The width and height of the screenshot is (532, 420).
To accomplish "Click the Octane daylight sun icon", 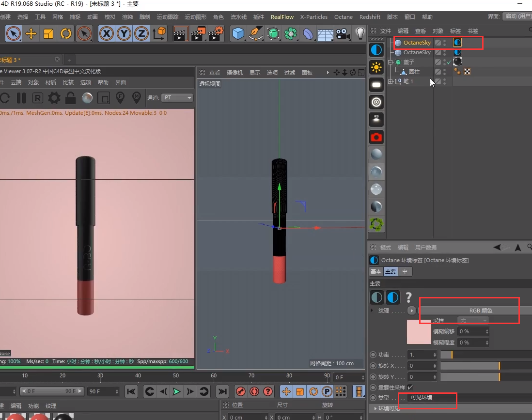I will point(376,67).
